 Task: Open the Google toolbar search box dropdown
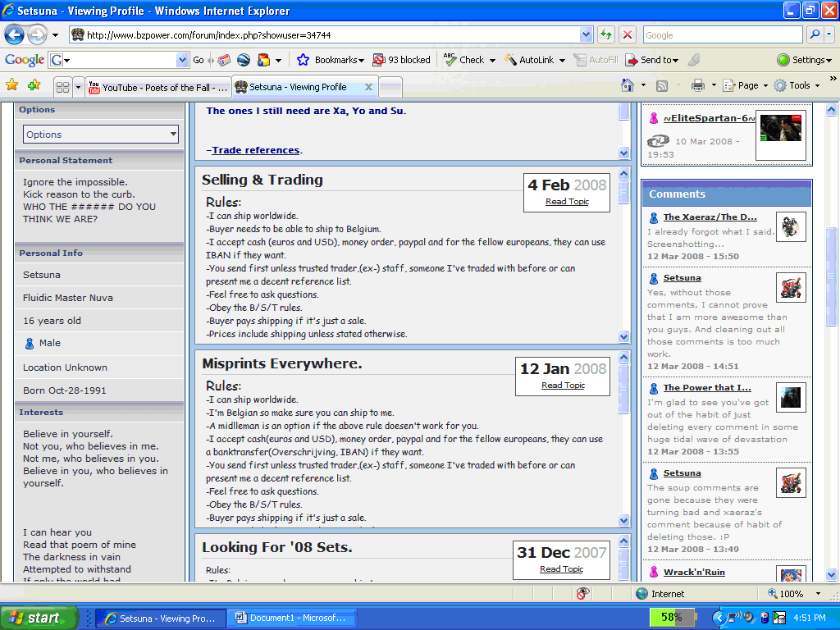(183, 60)
